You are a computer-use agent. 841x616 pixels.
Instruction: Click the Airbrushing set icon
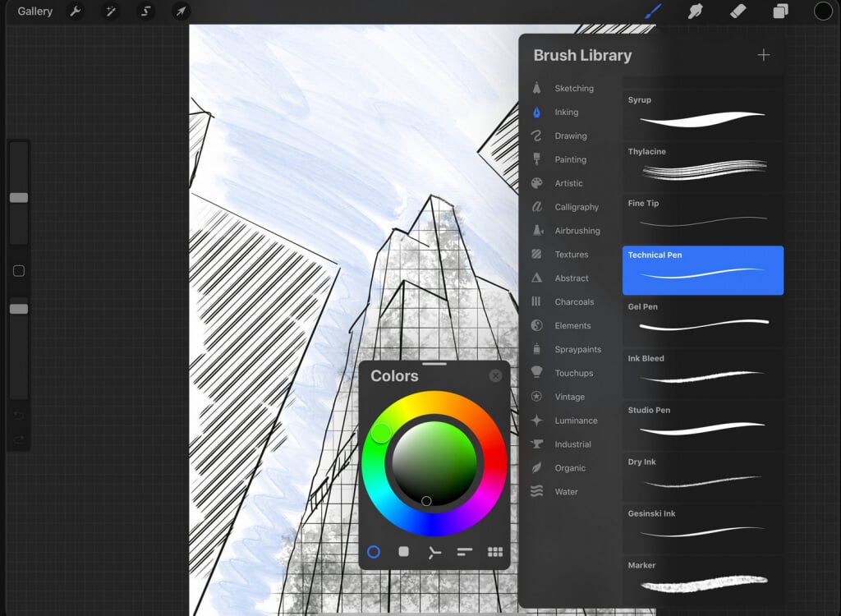(537, 231)
